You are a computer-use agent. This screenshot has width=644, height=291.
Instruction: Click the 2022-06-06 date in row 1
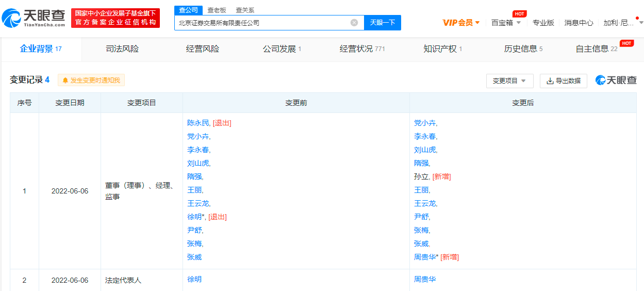pos(70,191)
